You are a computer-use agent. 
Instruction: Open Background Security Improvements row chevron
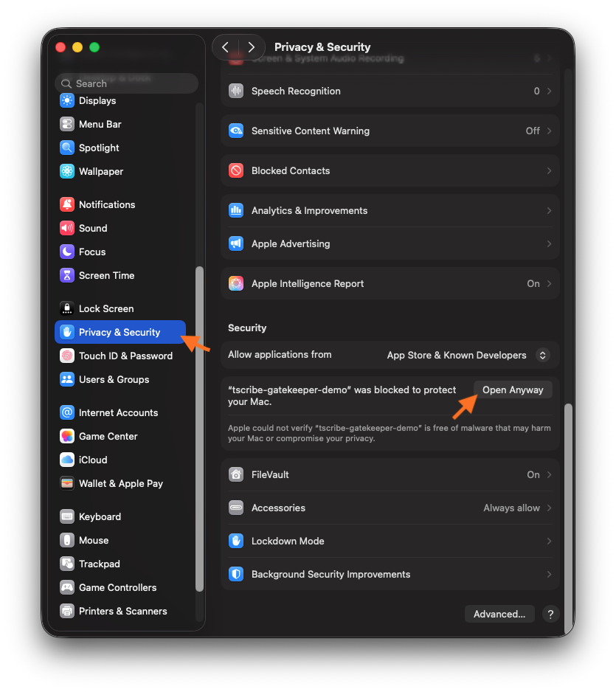tap(549, 574)
